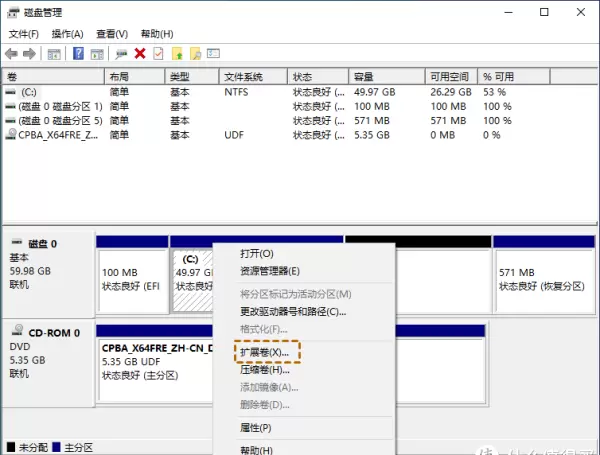Select the 571 MB recovery partition block
600x455 pixels.
540,279
